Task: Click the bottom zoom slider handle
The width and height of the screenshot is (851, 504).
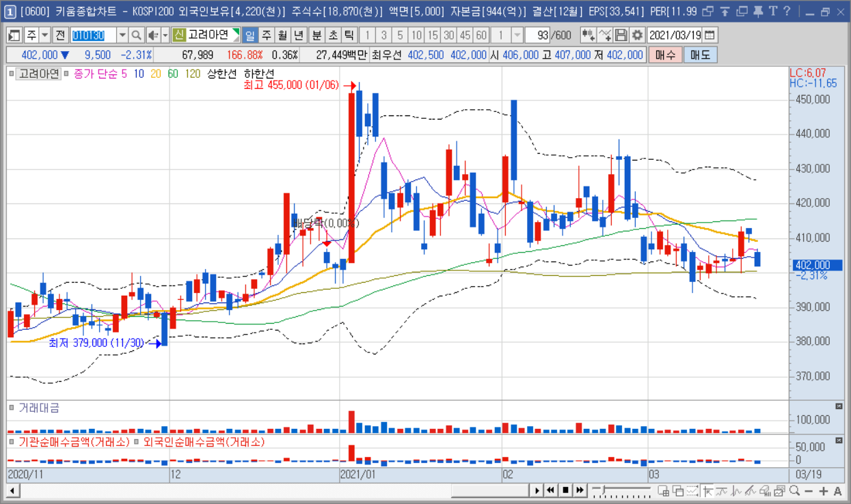Action: [604, 490]
